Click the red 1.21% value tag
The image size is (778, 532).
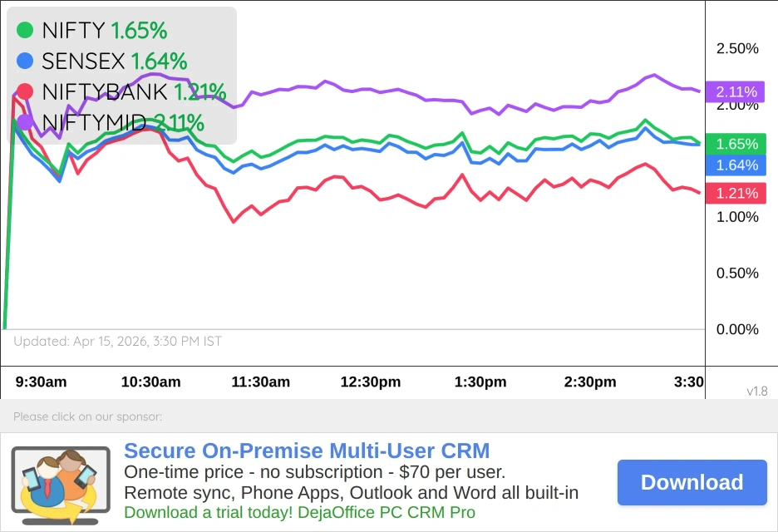click(x=736, y=193)
